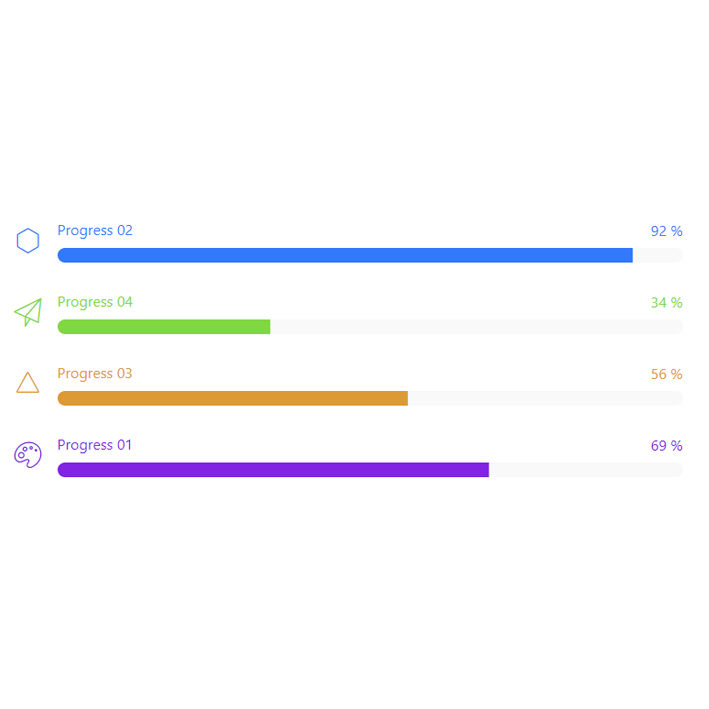Screen dimensions: 709x709
Task: Select the Progress 03 label
Action: 95,374
